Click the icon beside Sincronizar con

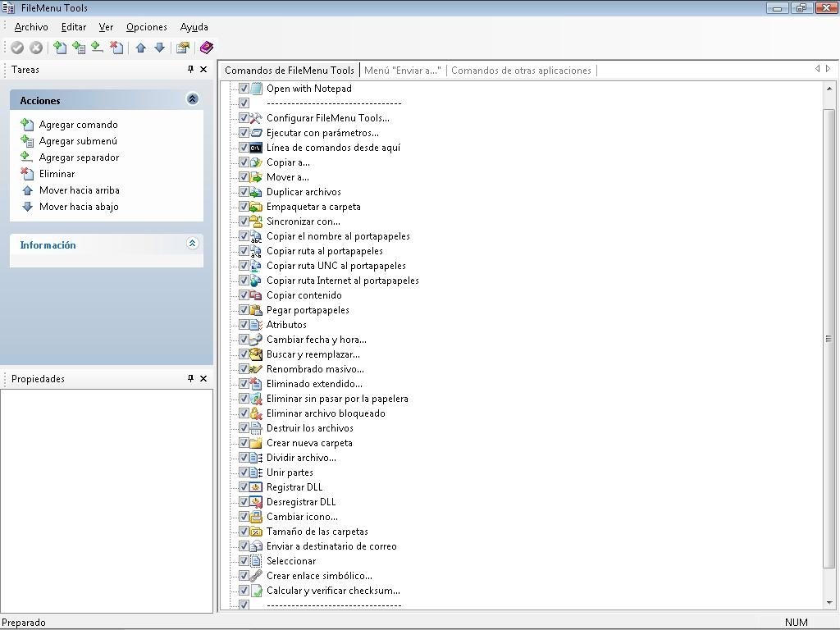coord(256,221)
